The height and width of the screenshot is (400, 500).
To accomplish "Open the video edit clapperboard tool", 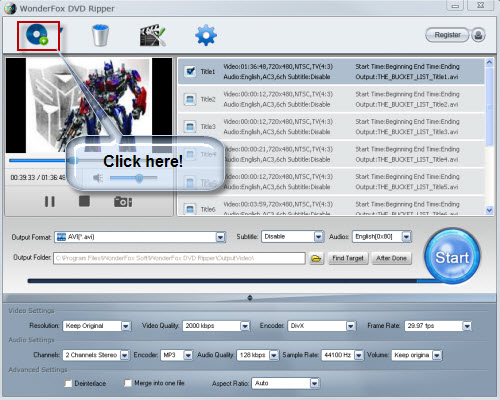I will pyautogui.click(x=152, y=35).
